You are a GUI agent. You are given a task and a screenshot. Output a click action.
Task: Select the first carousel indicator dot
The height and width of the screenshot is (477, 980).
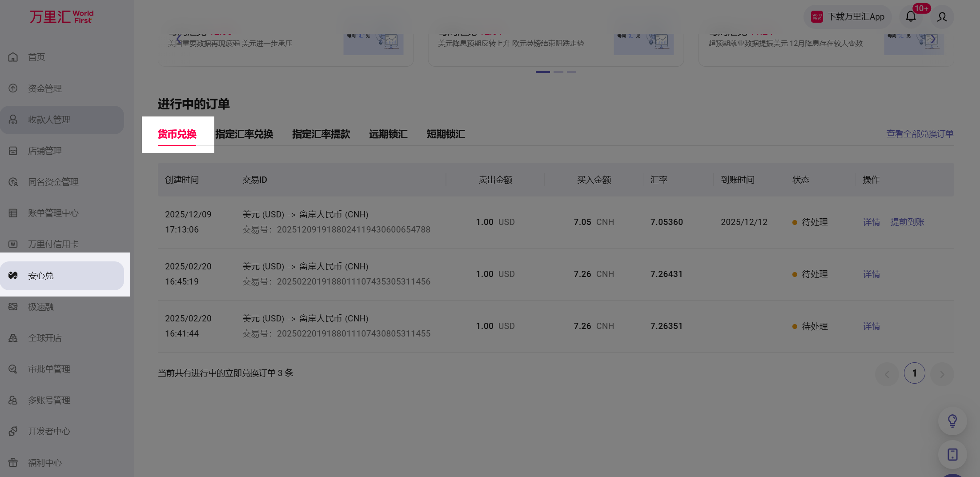pyautogui.click(x=543, y=72)
